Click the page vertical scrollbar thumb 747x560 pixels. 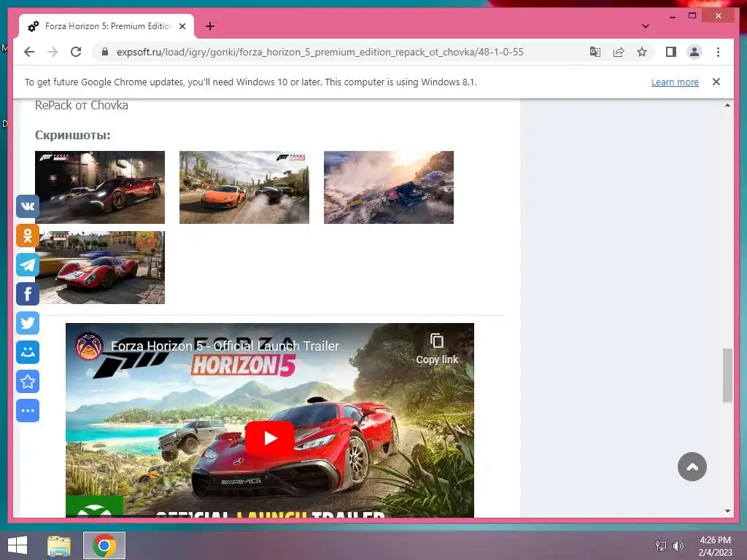click(x=727, y=376)
